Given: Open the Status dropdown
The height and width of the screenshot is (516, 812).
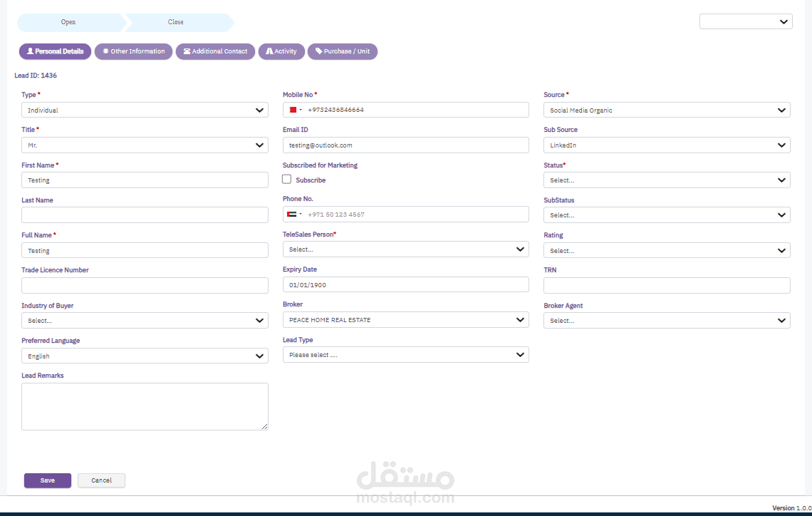Looking at the screenshot, I should pos(667,180).
